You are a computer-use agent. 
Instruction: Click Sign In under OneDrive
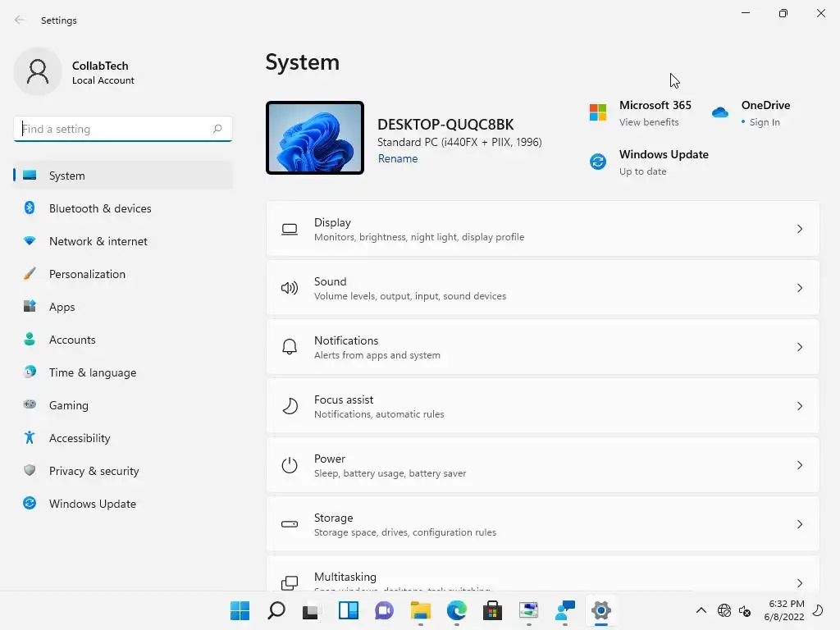765,122
